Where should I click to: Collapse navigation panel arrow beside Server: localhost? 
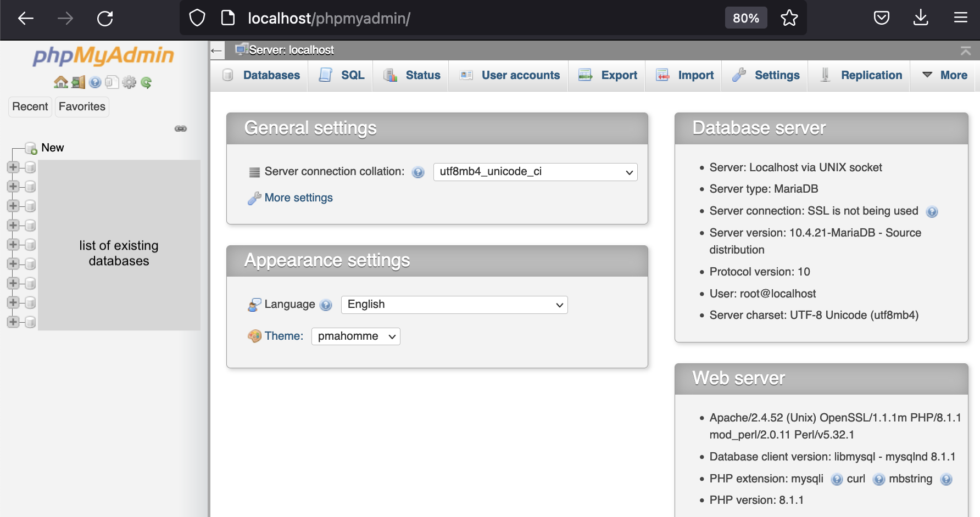coord(216,51)
